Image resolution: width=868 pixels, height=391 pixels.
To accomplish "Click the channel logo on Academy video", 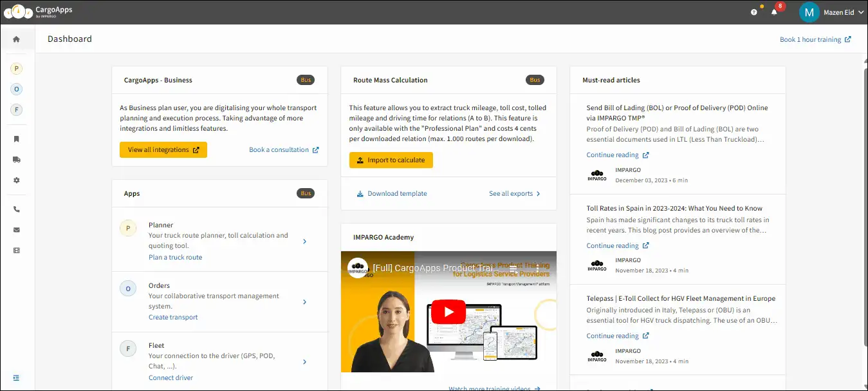I will click(358, 268).
